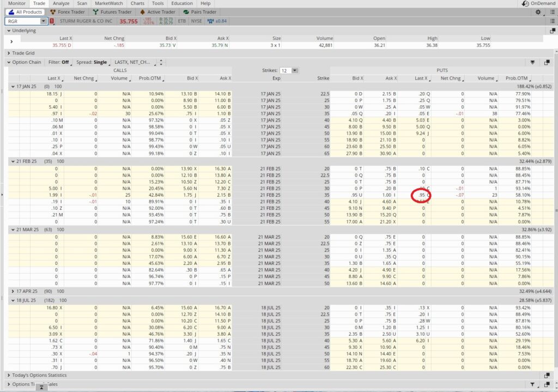Click the NYSE exchange label
Image resolution: width=558 pixels, height=392 pixels.
(196, 21)
